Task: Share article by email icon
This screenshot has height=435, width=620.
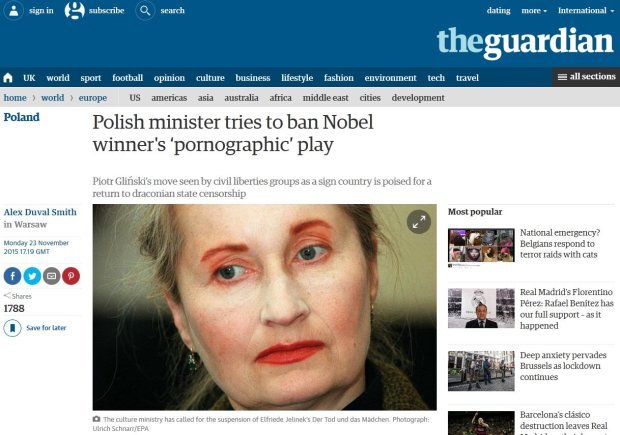Action: coord(51,276)
